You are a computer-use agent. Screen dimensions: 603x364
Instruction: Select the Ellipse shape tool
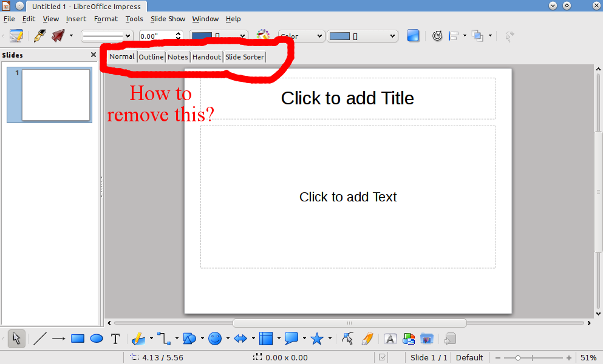[x=97, y=339]
